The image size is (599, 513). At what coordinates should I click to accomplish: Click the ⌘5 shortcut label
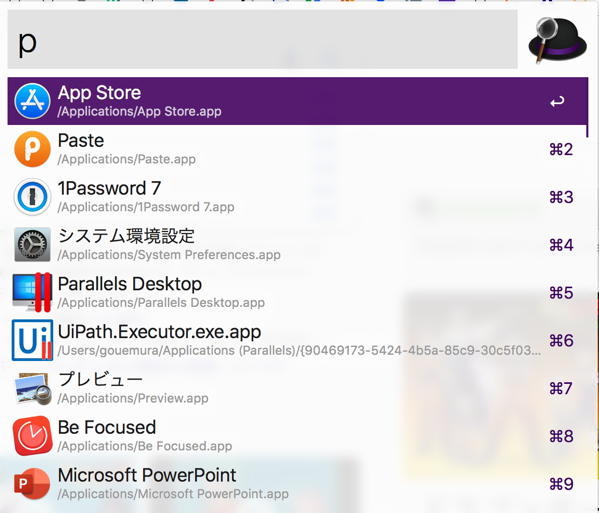pos(561,293)
